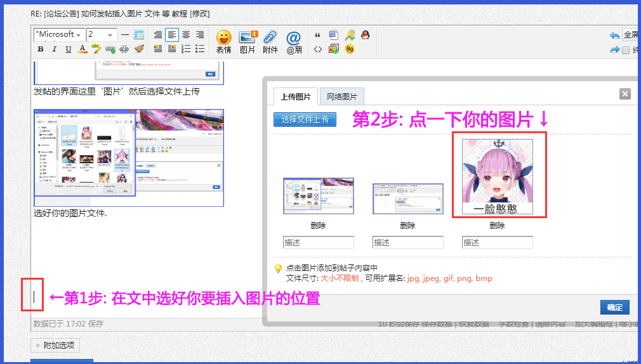Click the @朋 mention friend icon
The width and height of the screenshot is (641, 364).
294,42
